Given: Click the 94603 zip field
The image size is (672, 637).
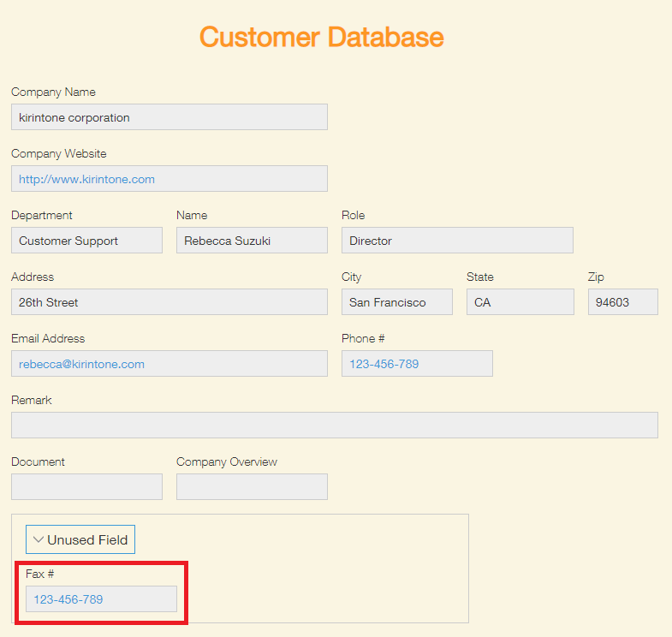Looking at the screenshot, I should (x=622, y=302).
